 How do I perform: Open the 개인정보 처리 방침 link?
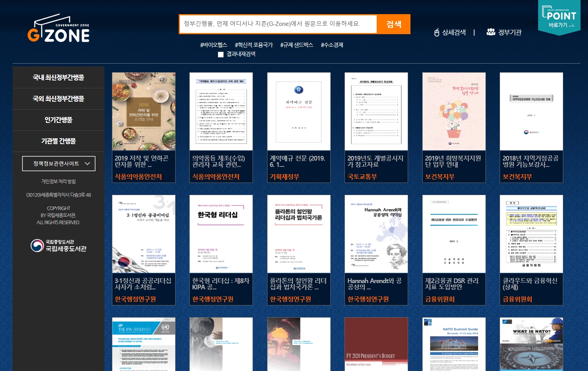click(59, 181)
